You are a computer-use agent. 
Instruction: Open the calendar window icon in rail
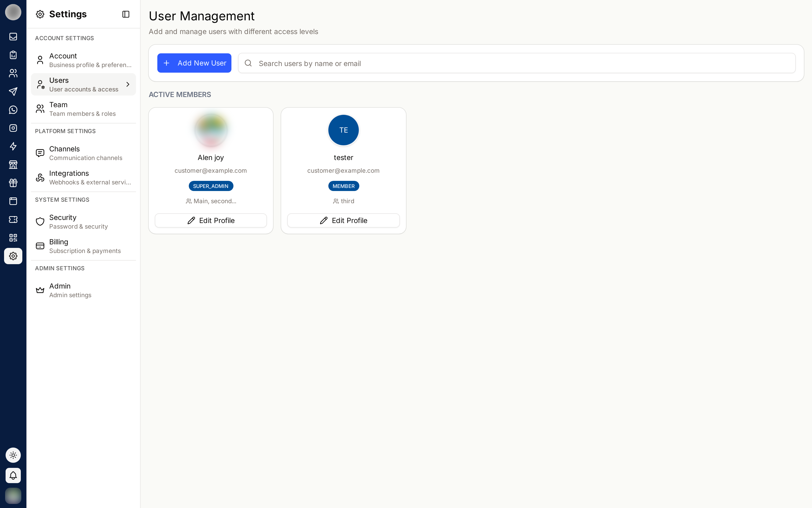(13, 201)
